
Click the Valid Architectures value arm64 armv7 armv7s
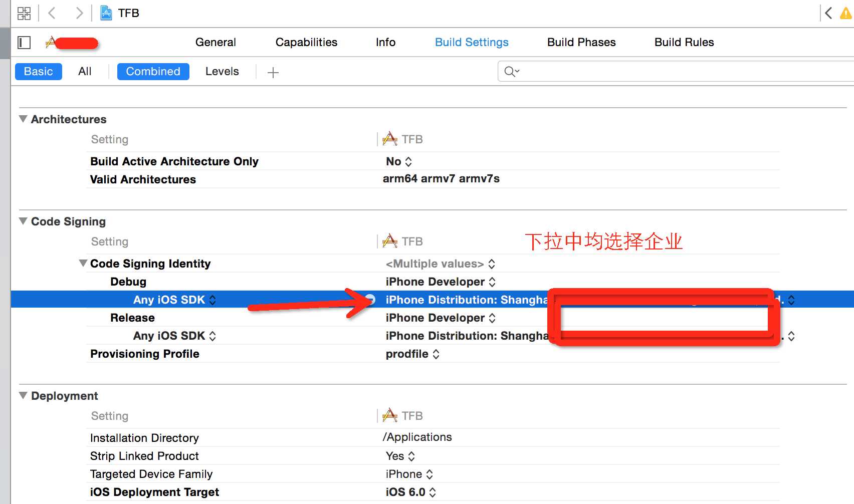click(441, 179)
